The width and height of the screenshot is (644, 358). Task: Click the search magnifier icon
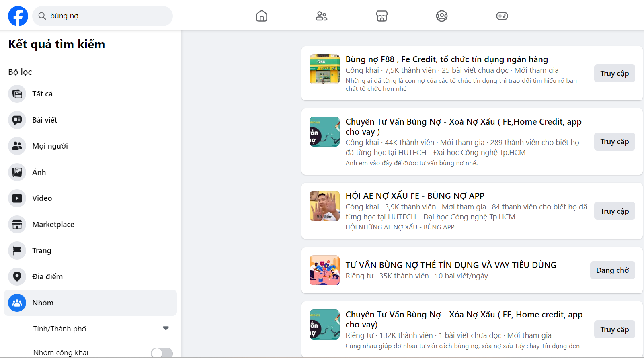click(42, 16)
